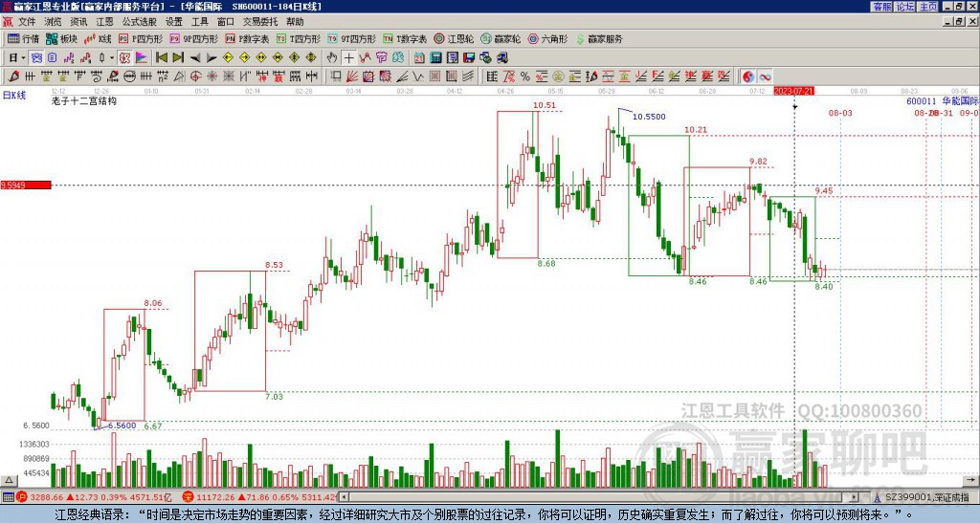Screen dimensions: 980x524
Task: Click the 论坛 link
Action: (x=905, y=7)
